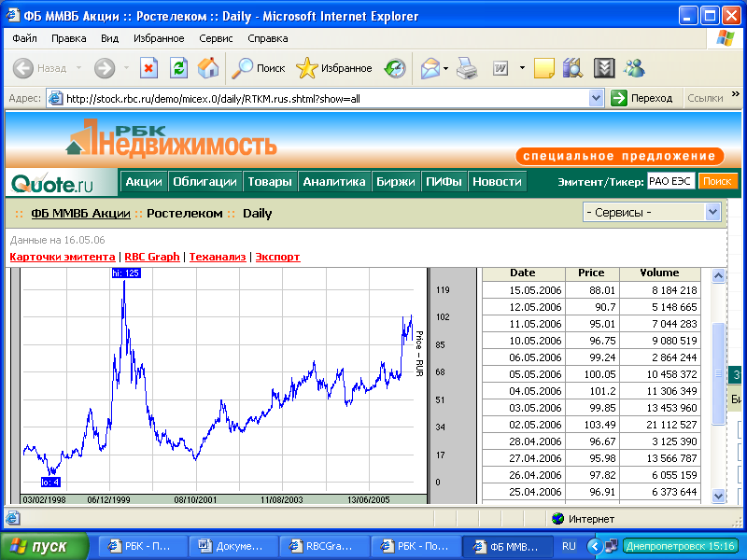Click the yellow note discussion icon
747x560 pixels.
pyautogui.click(x=544, y=68)
